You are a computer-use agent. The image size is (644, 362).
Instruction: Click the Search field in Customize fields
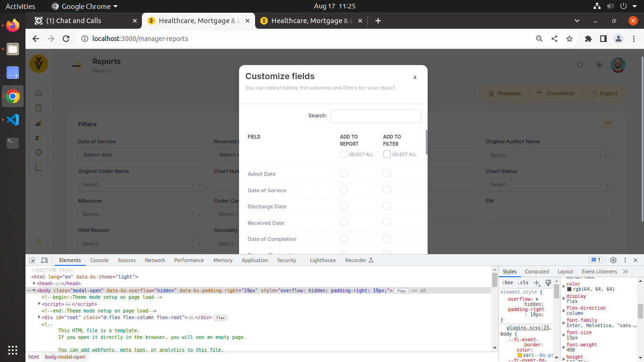pyautogui.click(x=376, y=116)
